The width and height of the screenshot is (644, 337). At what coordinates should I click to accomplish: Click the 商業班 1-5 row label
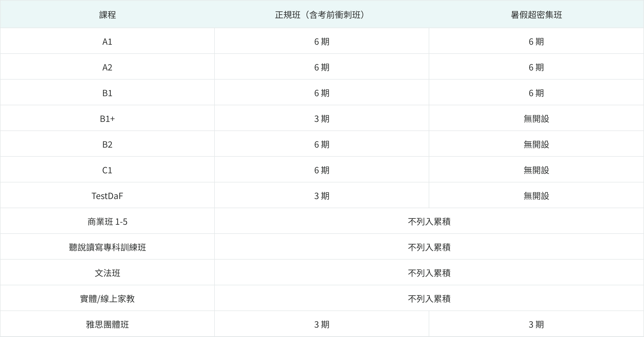coord(107,222)
